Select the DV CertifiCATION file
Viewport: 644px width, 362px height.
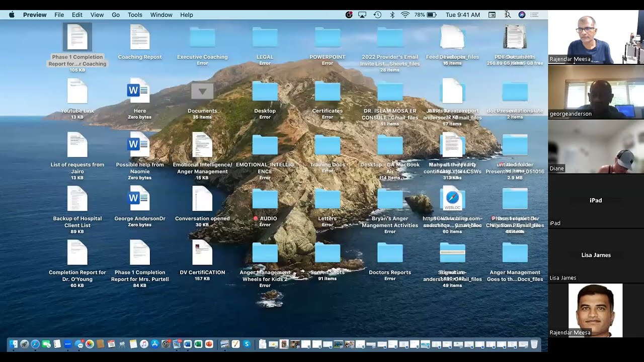pos(202,253)
